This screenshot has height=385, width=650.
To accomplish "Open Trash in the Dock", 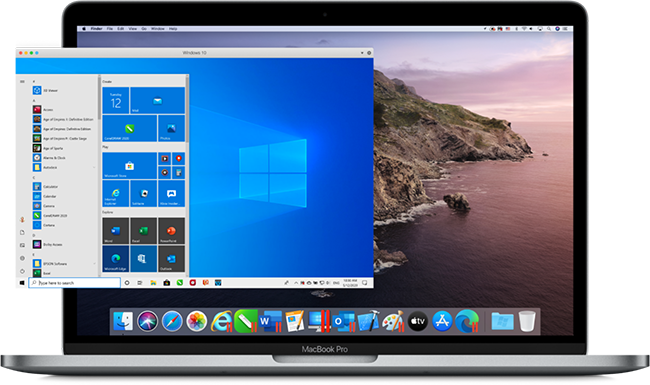I will [527, 322].
